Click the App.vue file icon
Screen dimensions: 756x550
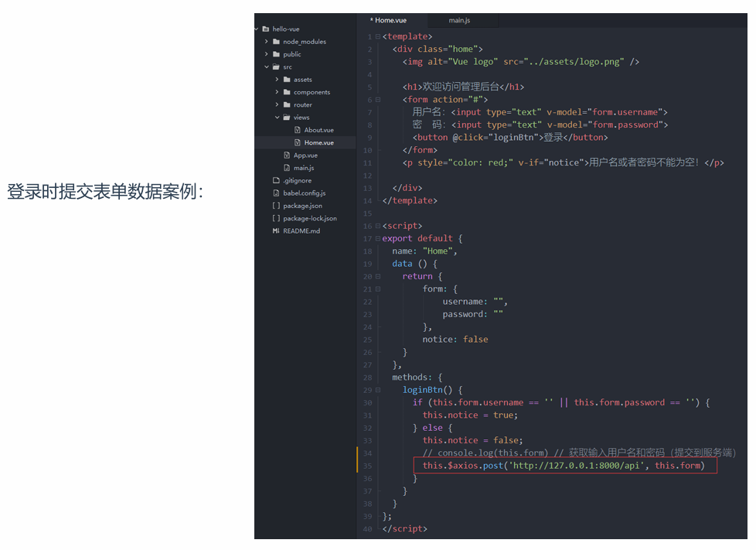click(287, 155)
